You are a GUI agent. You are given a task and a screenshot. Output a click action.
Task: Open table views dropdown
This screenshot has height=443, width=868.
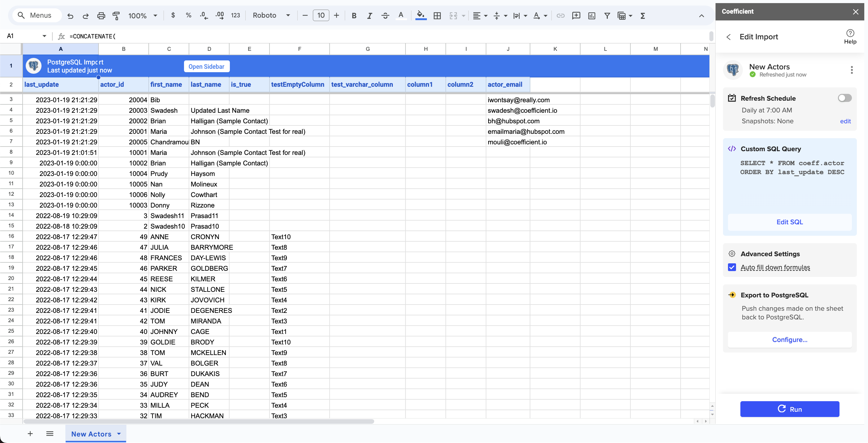(625, 15)
